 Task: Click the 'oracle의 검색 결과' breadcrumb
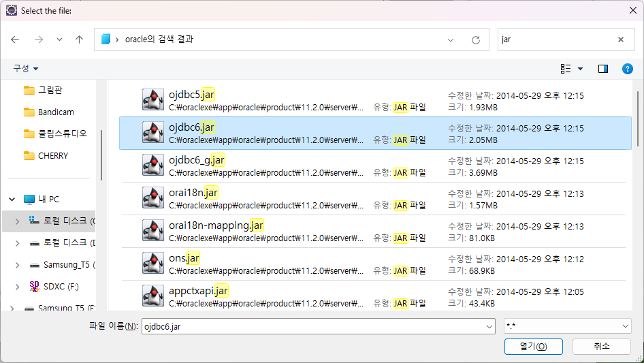[x=159, y=39]
